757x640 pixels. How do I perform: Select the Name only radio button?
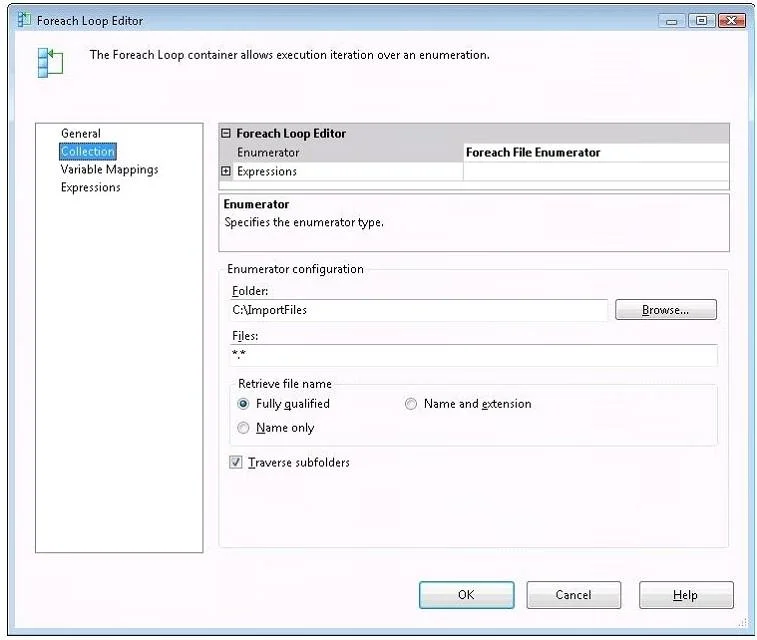tap(243, 428)
